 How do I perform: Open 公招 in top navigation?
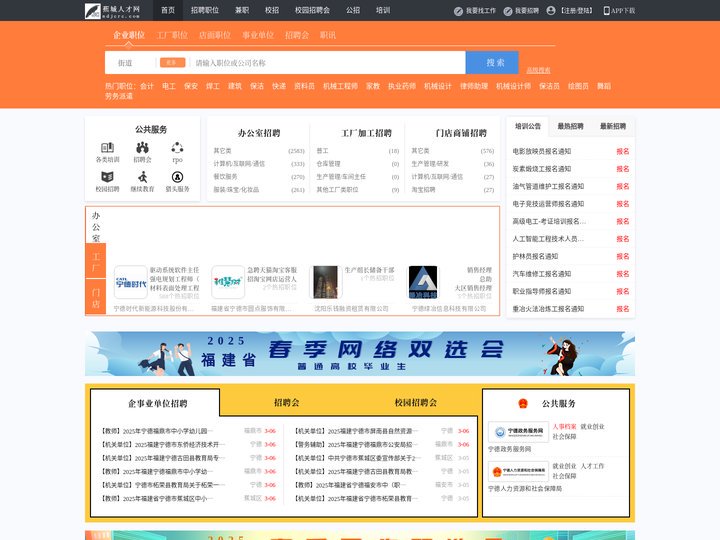[353, 10]
